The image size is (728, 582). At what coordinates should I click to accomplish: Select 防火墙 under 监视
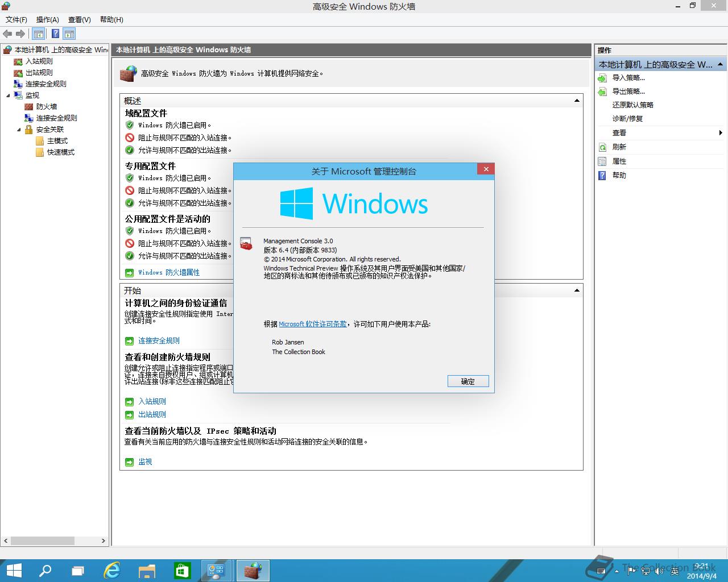click(47, 107)
